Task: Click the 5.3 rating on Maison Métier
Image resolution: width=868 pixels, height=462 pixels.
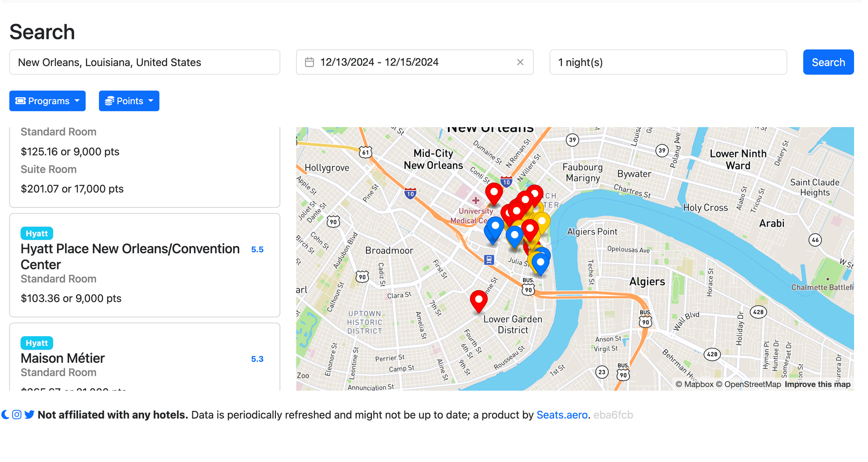Action: click(x=257, y=359)
